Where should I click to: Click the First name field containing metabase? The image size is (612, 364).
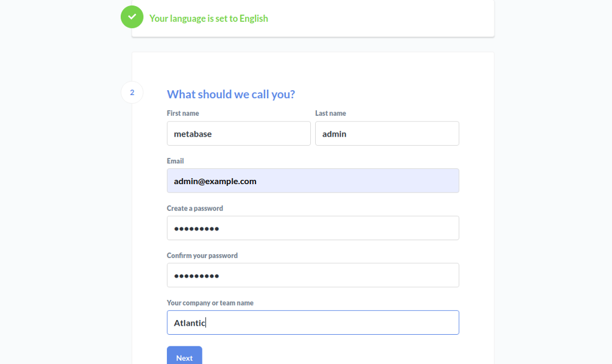pyautogui.click(x=239, y=134)
